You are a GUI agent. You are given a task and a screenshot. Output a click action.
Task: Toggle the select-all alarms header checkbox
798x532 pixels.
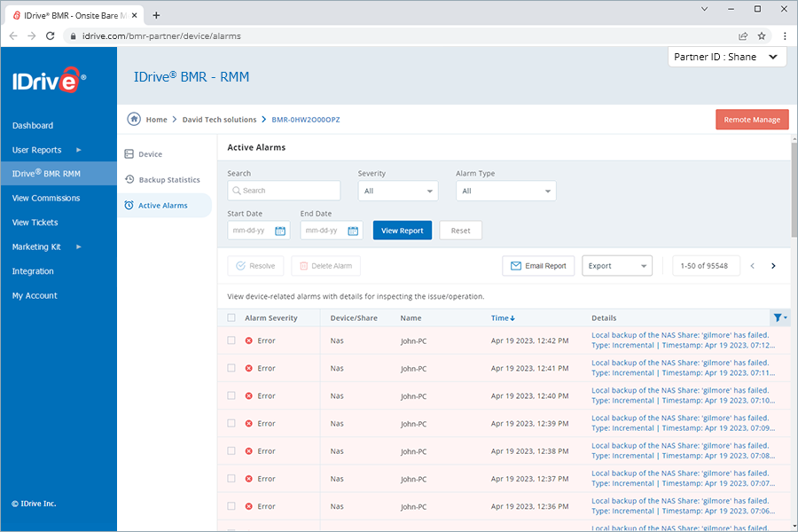coord(231,317)
